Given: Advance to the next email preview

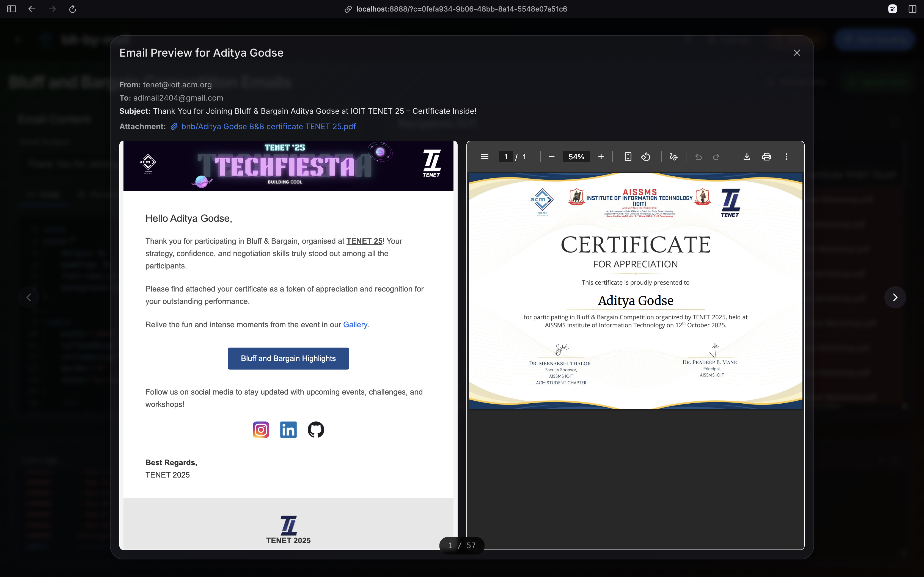Looking at the screenshot, I should (x=895, y=297).
